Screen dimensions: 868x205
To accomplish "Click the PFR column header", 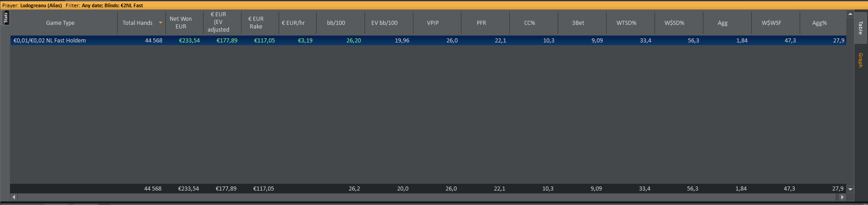I will (481, 23).
